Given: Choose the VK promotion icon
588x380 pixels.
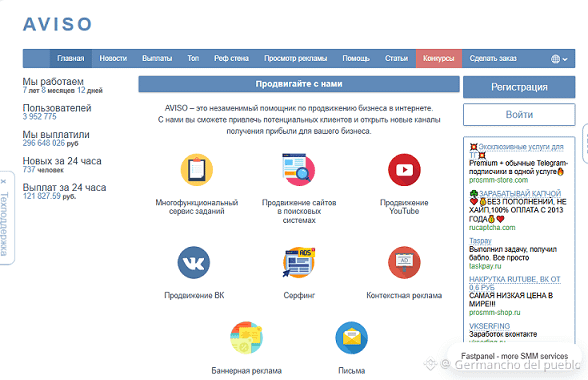Looking at the screenshot, I should coord(194,263).
